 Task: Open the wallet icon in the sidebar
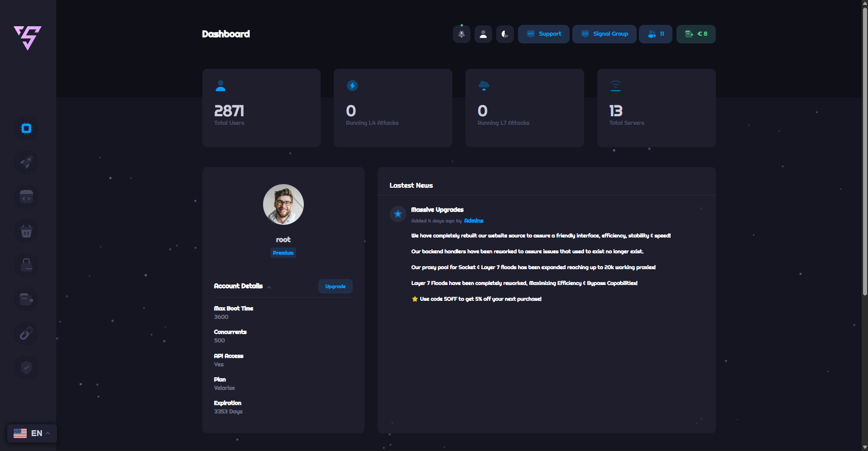[x=26, y=299]
